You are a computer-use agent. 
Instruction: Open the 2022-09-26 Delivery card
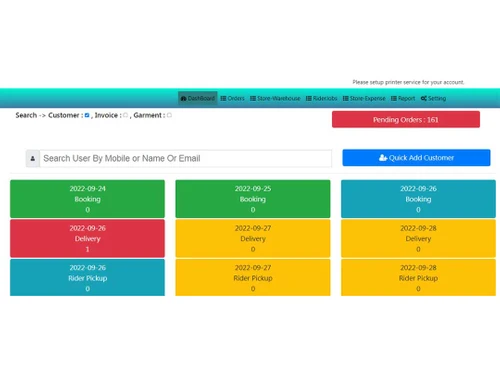tap(87, 238)
